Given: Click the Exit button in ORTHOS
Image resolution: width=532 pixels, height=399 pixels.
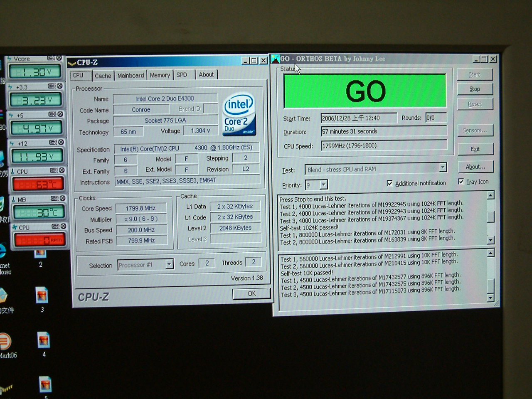Looking at the screenshot, I should coord(475,149).
